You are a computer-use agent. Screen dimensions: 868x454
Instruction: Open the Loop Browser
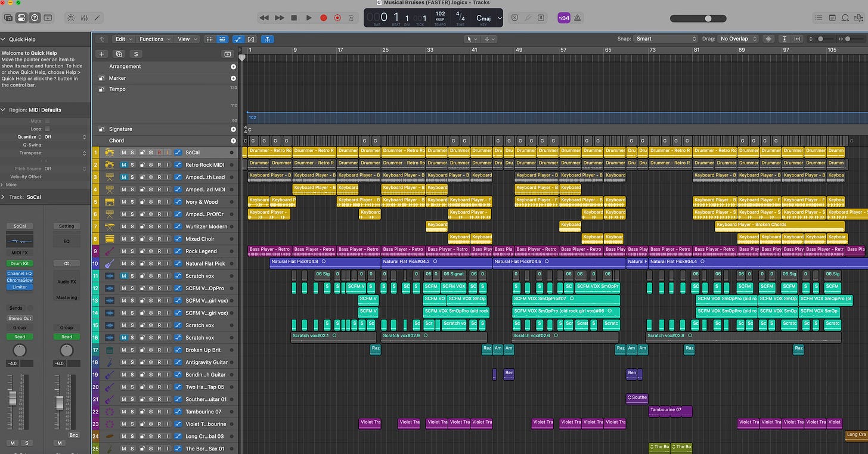[x=845, y=18]
